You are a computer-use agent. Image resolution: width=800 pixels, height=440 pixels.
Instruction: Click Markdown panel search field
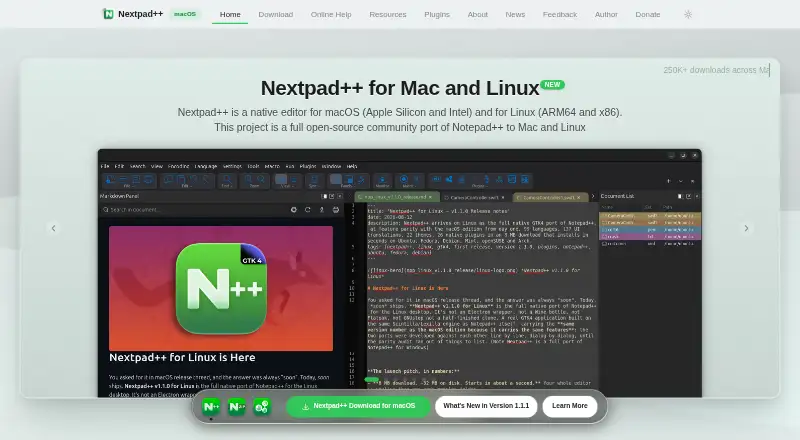(x=194, y=210)
